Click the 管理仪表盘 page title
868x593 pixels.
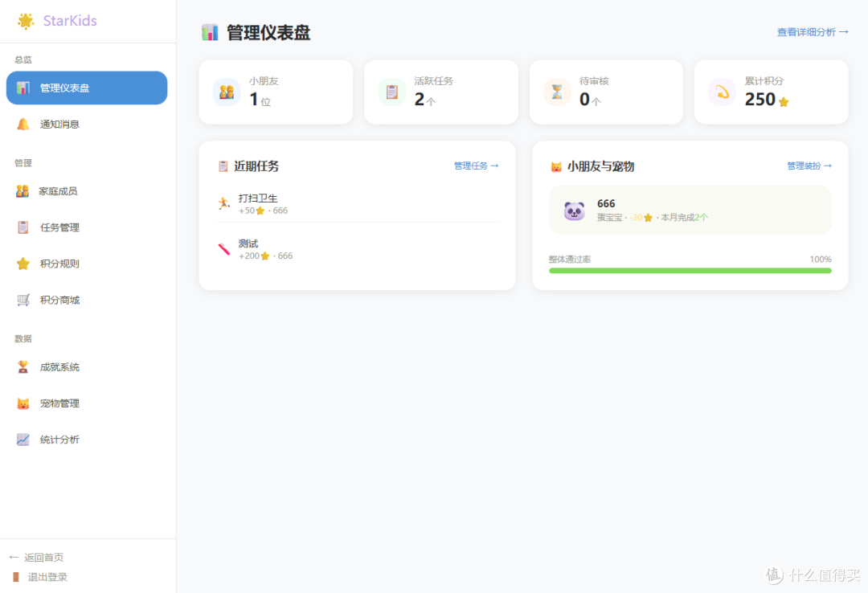point(268,33)
